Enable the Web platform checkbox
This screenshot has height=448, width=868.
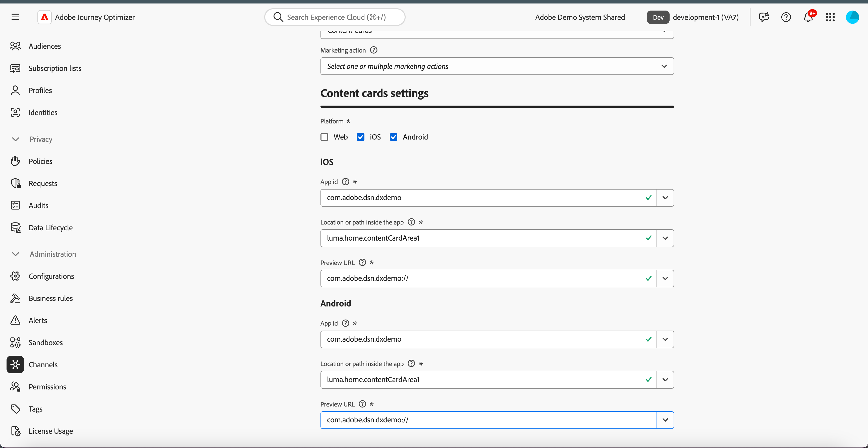point(324,137)
